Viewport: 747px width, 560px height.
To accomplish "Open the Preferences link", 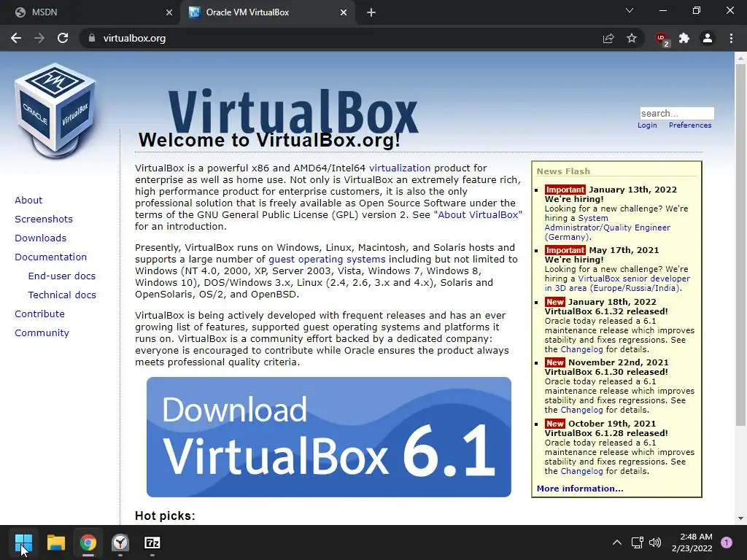I will pyautogui.click(x=690, y=125).
